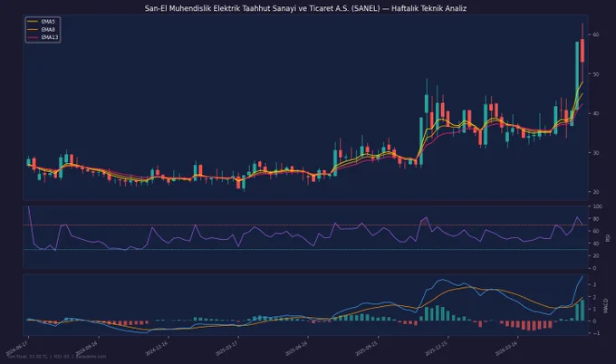Viewport: 616px width, 364px height.
Task: Click the date label 2025-12-15
Action: pyautogui.click(x=437, y=348)
